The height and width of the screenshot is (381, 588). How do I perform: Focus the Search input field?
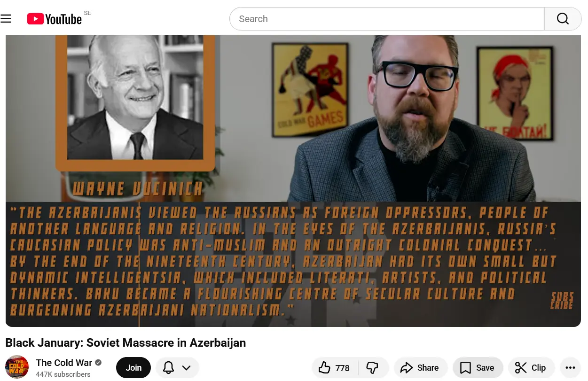click(387, 19)
